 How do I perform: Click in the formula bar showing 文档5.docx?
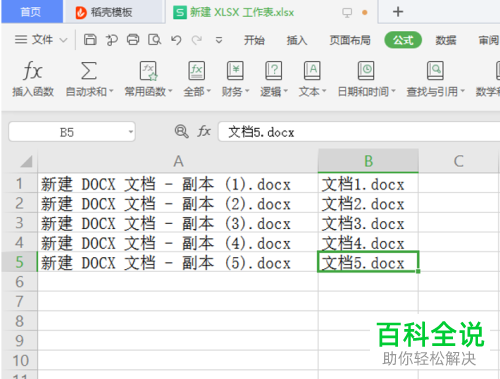359,132
